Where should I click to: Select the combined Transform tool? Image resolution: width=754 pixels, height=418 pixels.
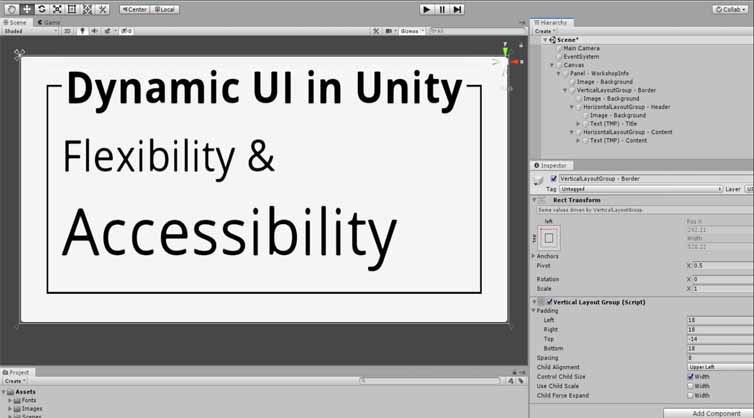[x=87, y=9]
